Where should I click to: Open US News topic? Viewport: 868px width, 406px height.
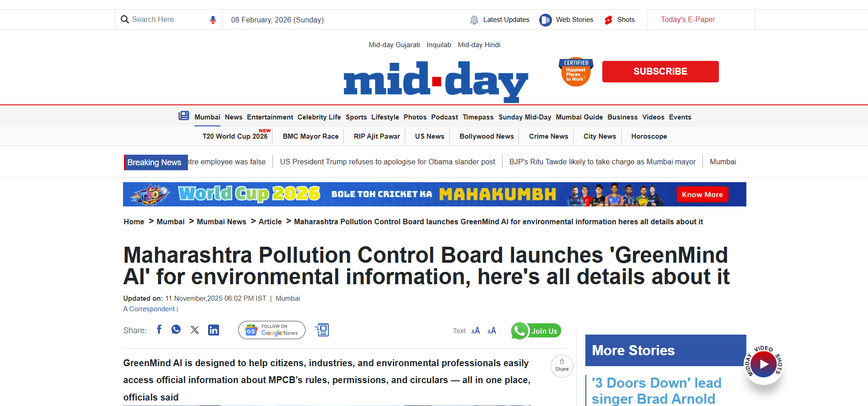click(429, 136)
